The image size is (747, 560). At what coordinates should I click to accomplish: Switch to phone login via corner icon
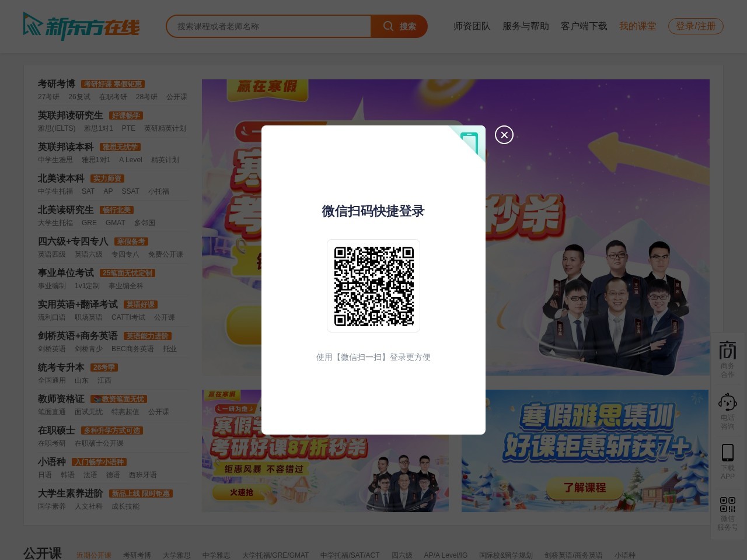470,142
